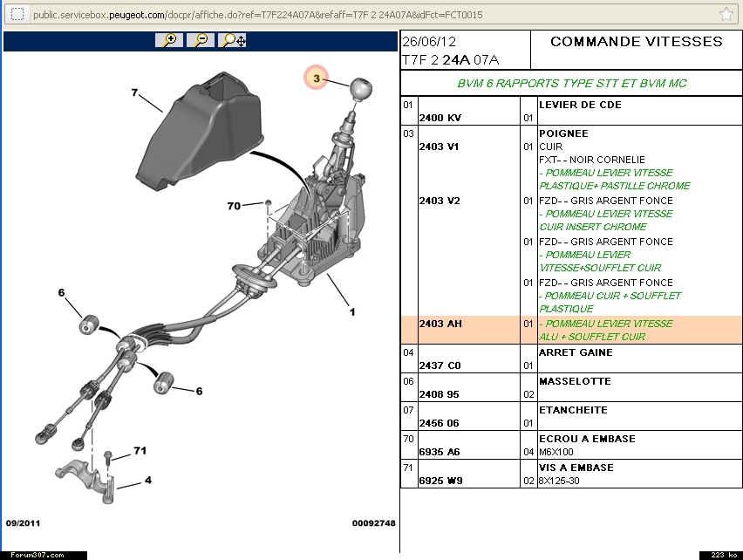Viewport: 743px width, 560px height.
Task: Click callout 1 on the diagram
Action: pos(352,311)
